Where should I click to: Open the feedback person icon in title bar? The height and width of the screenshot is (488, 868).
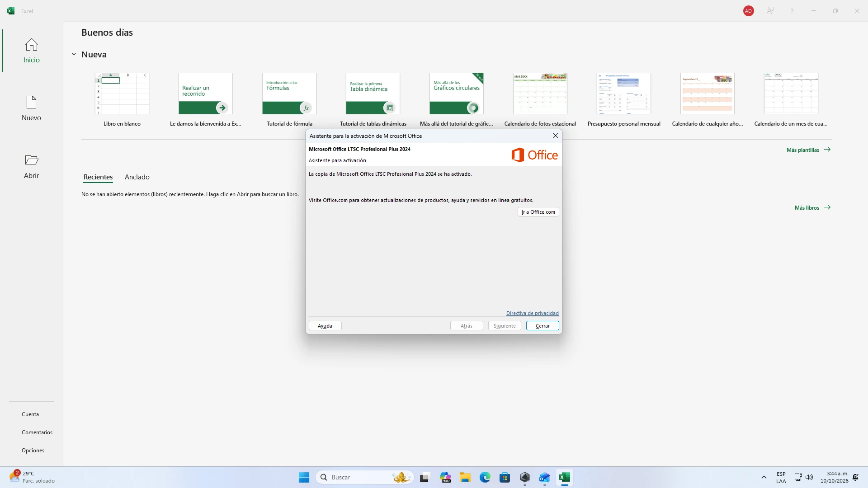770,11
